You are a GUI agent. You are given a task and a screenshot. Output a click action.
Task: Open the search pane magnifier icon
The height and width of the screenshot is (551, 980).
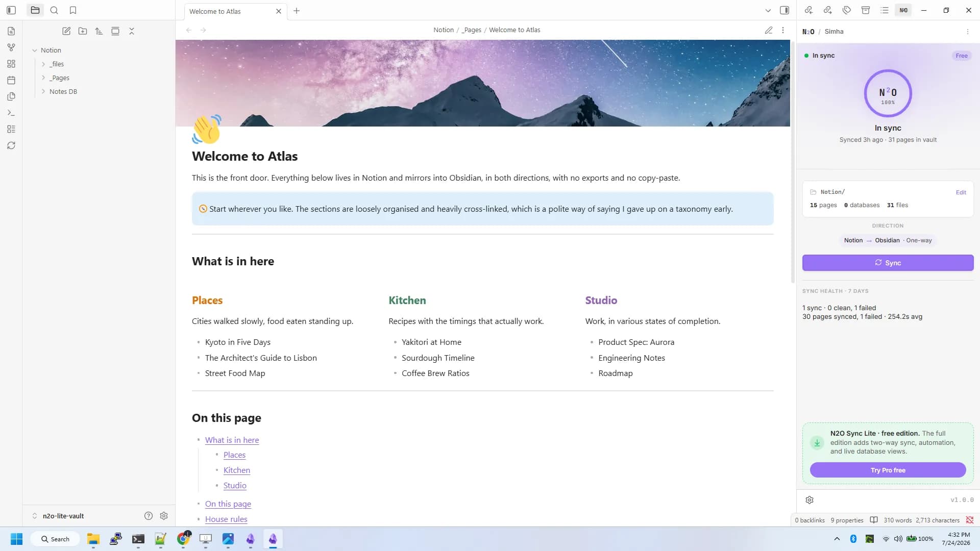pos(54,10)
